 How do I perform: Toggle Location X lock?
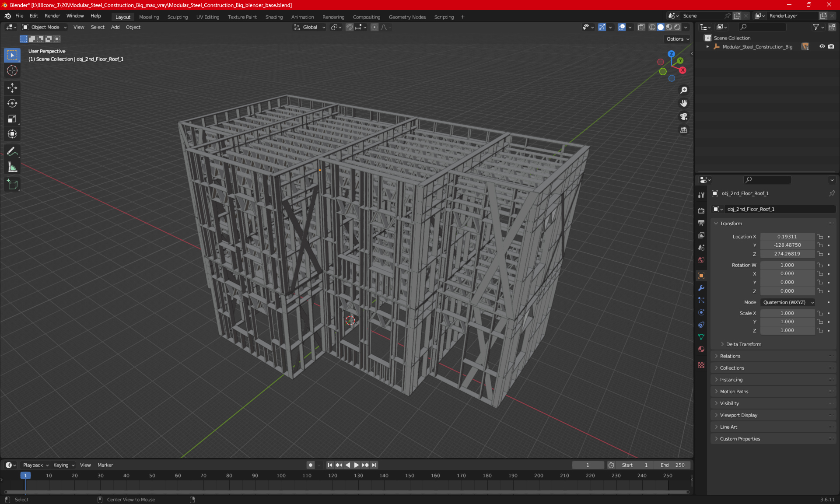tap(820, 237)
